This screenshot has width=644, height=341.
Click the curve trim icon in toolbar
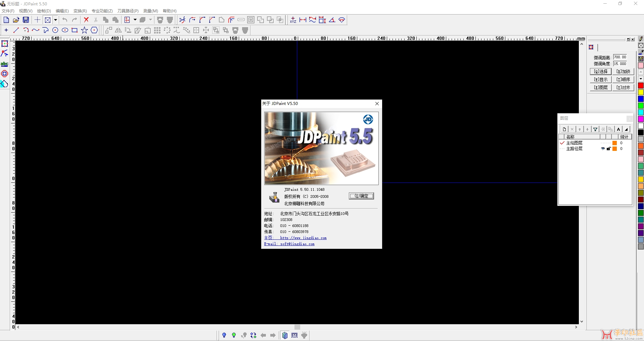point(182,20)
